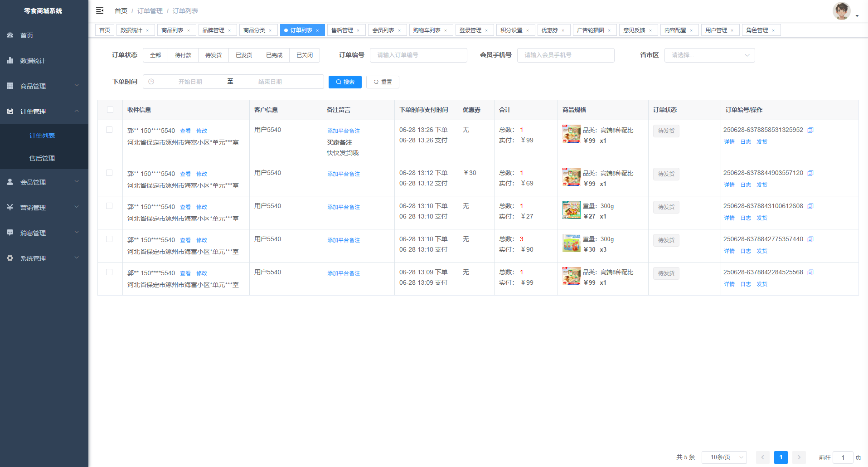Viewport: 868px width, 467px height.
Task: Toggle the select-all checkbox in the table header
Action: [110, 110]
